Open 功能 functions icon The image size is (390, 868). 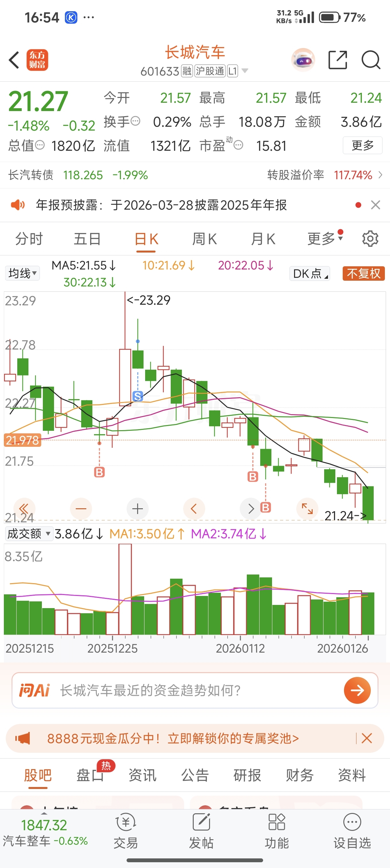tap(277, 831)
